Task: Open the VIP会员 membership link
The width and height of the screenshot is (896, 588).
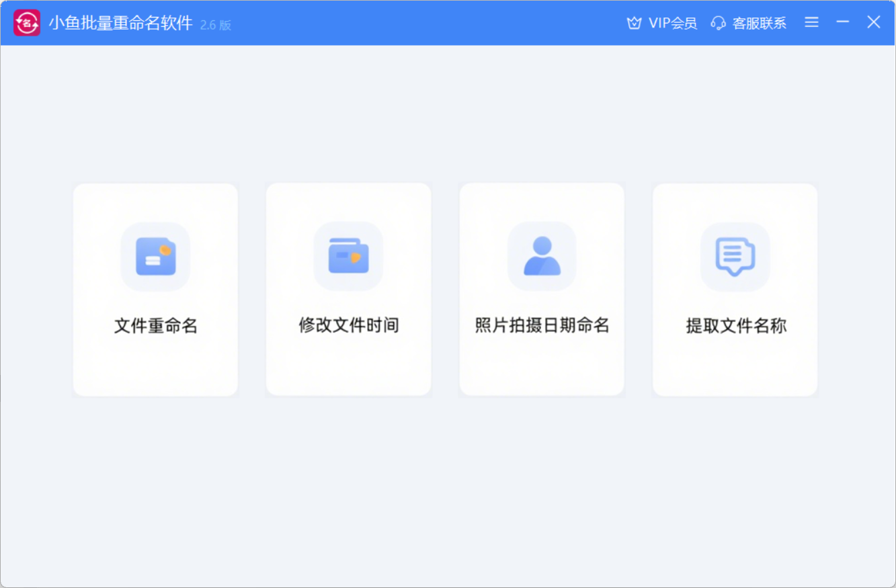Action: pos(672,24)
